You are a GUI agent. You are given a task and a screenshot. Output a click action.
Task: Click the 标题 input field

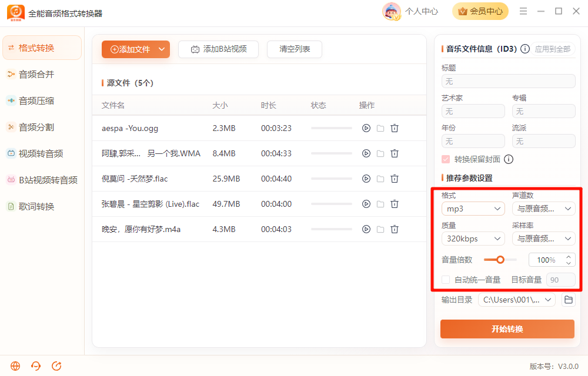pyautogui.click(x=509, y=81)
